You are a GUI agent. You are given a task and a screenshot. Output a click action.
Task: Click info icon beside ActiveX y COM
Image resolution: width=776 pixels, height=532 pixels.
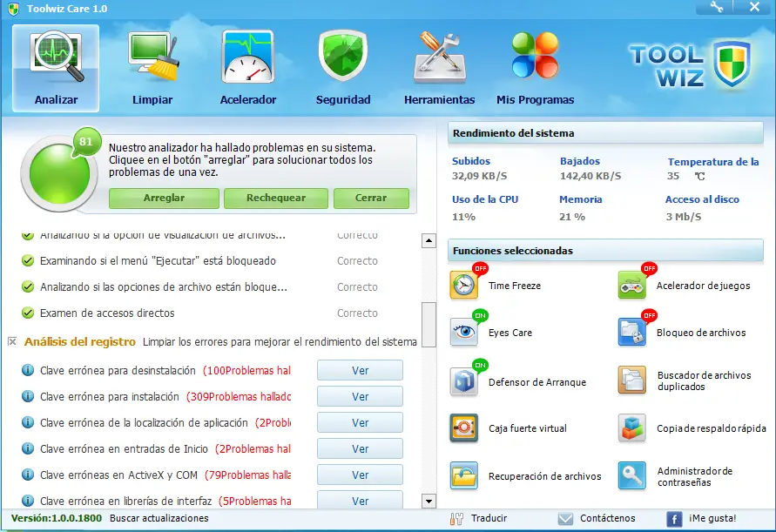[28, 475]
